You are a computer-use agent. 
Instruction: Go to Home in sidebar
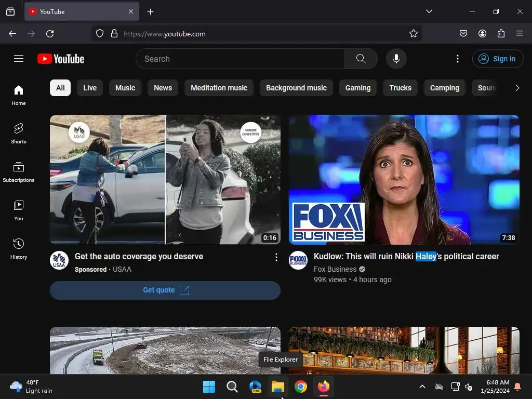click(19, 95)
